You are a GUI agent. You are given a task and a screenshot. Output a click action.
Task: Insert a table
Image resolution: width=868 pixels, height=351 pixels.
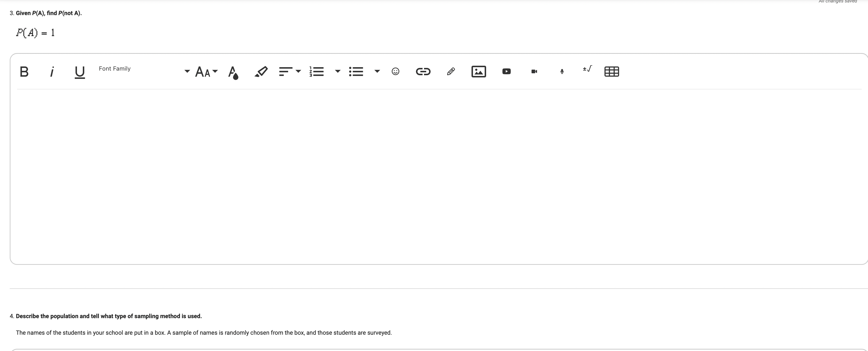(x=612, y=71)
